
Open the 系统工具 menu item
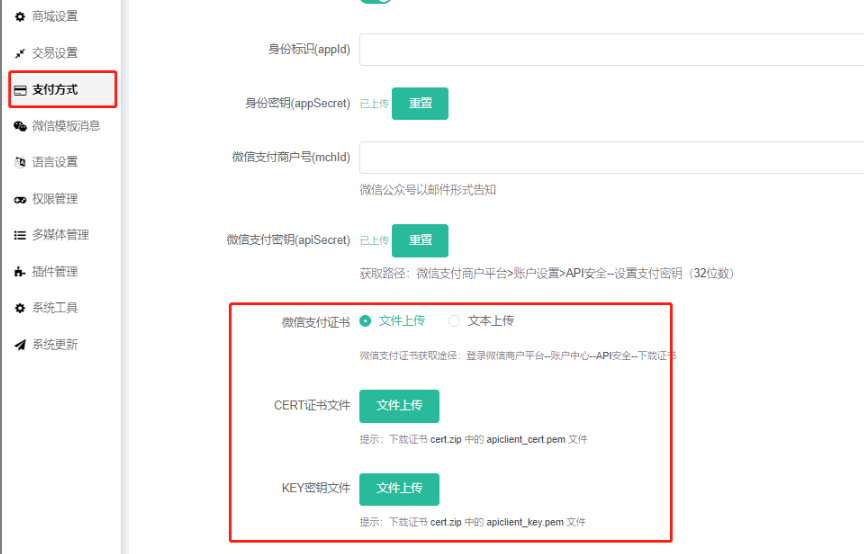54,308
